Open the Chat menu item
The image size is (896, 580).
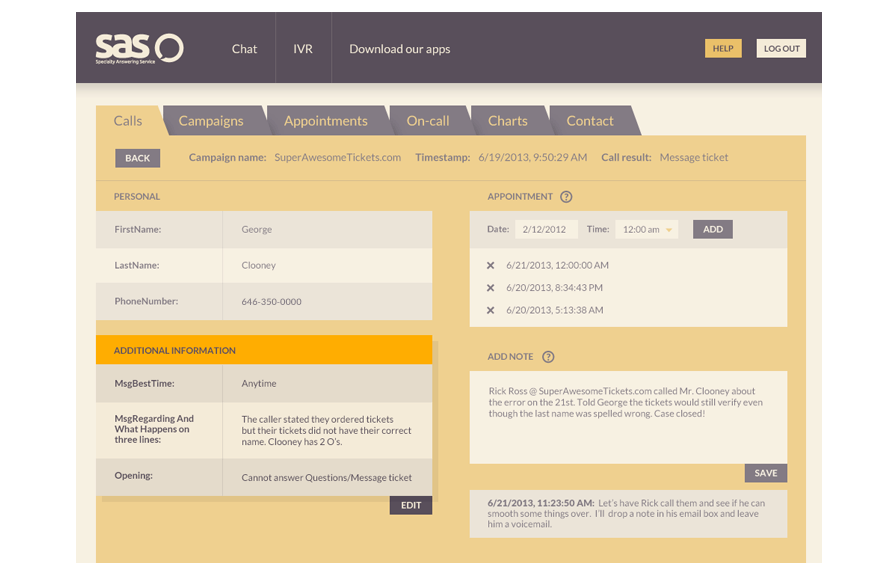(x=244, y=47)
